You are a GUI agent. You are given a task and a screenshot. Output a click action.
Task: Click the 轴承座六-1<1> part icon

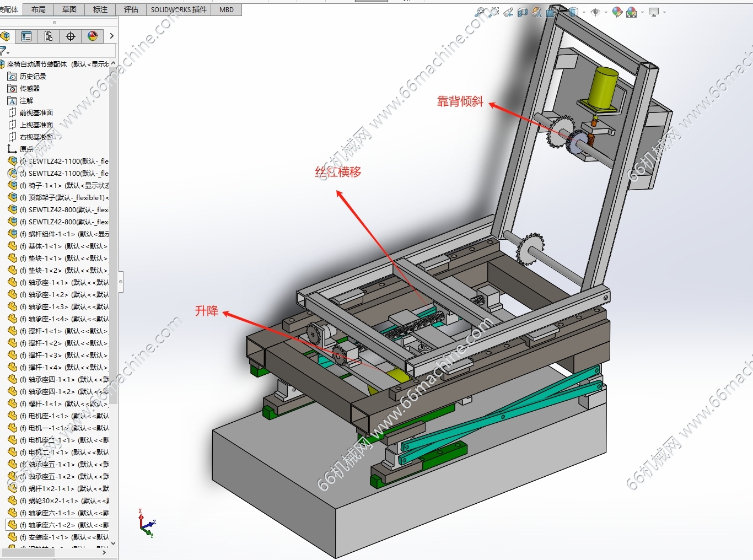pyautogui.click(x=12, y=513)
